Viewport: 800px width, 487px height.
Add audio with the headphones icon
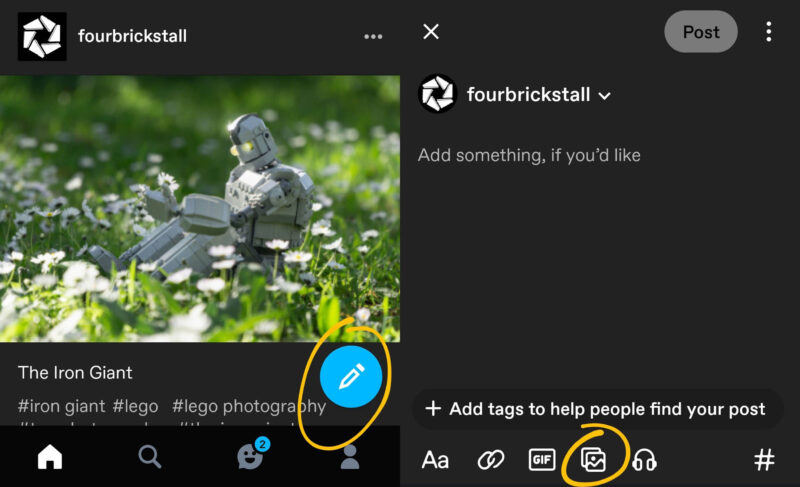coord(644,460)
